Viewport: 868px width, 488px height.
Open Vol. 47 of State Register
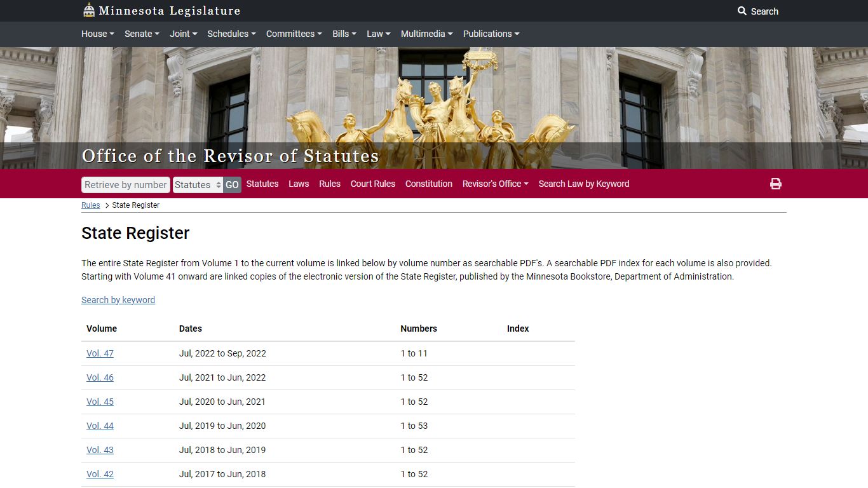tap(100, 353)
